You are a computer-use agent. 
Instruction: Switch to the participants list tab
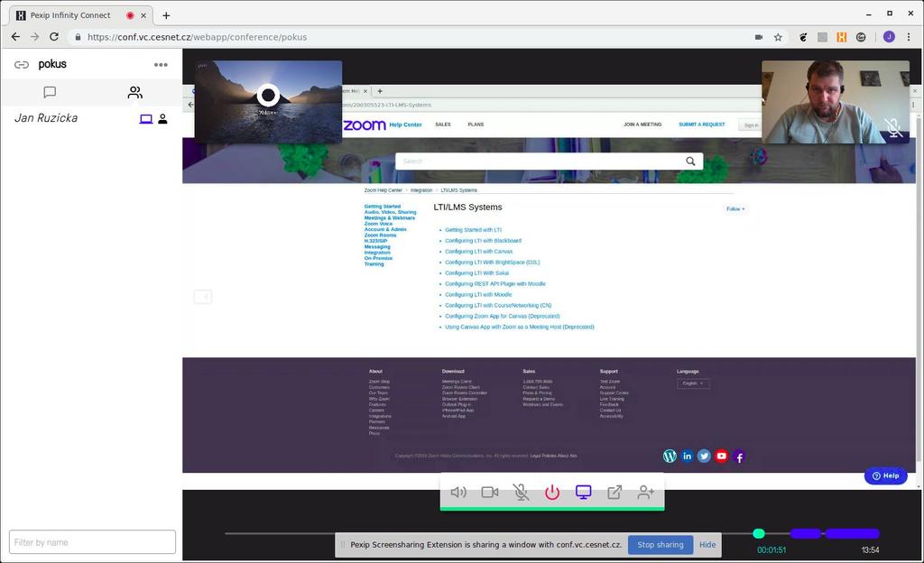point(135,92)
